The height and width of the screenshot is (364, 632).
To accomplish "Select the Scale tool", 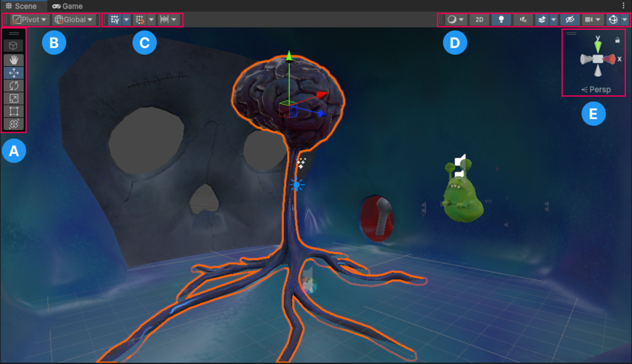I will coord(15,98).
